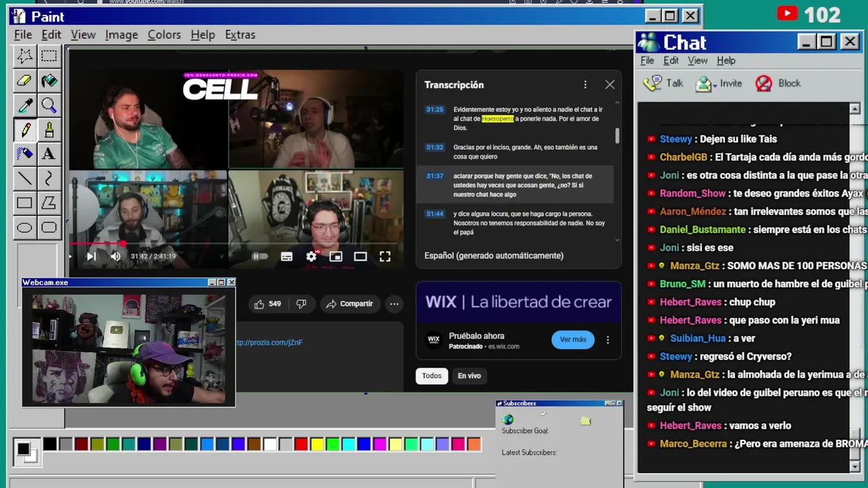Screen dimensions: 868x488
Task: Click the globe icon in Subscribers window
Action: point(508,420)
